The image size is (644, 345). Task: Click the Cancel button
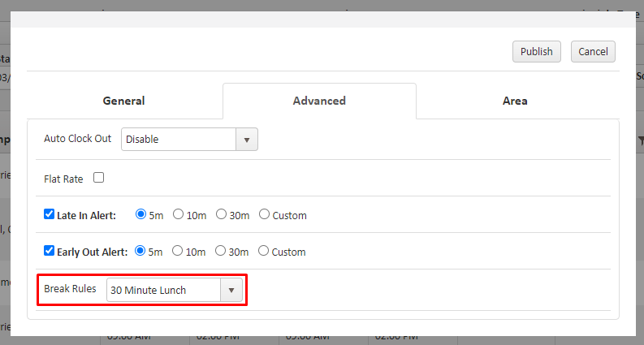click(x=593, y=51)
